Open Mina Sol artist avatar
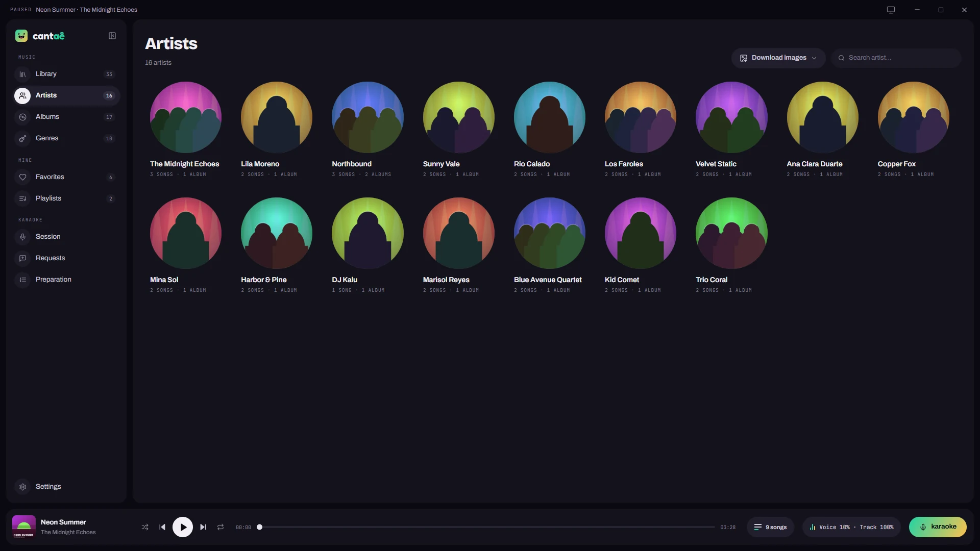Image resolution: width=980 pixels, height=551 pixels. click(186, 233)
